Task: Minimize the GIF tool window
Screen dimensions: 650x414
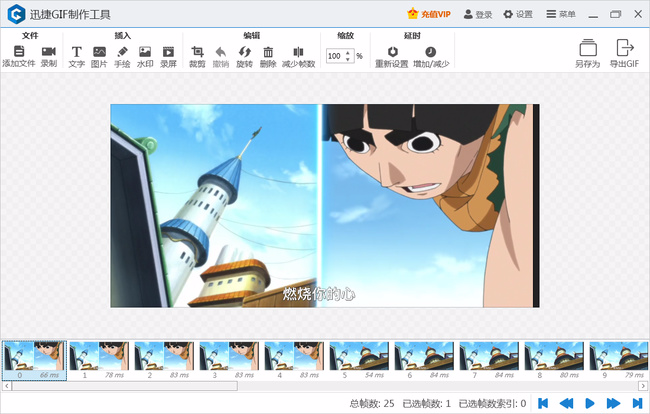Action: (x=593, y=15)
